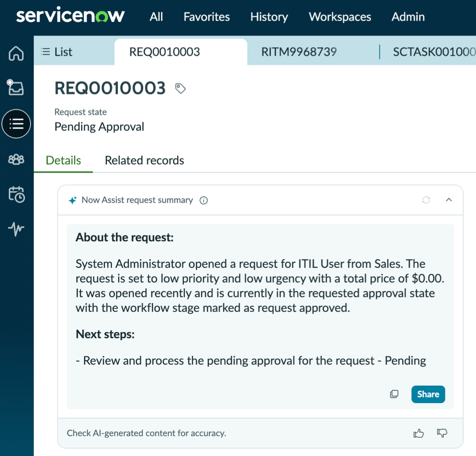Click the ServiceNow logo
This screenshot has width=476, height=456.
70,15
